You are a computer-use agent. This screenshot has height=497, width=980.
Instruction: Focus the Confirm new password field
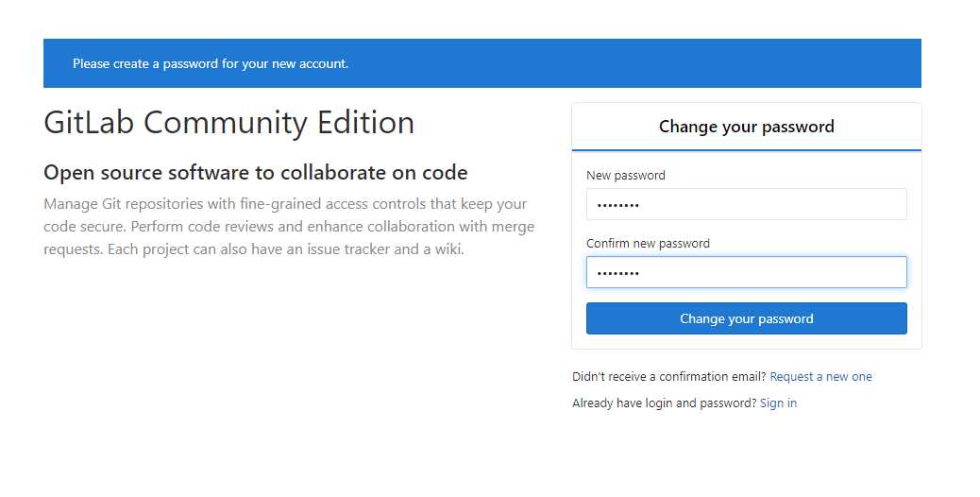pyautogui.click(x=746, y=272)
